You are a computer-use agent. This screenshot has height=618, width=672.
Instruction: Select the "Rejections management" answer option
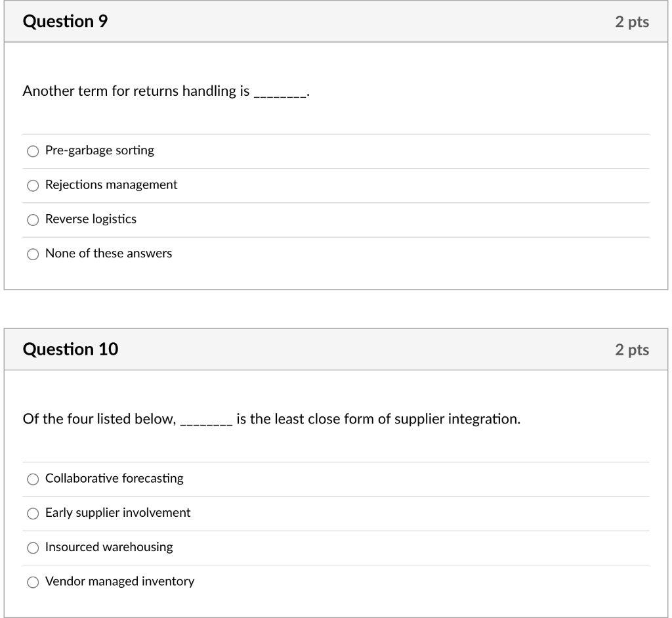tap(33, 185)
